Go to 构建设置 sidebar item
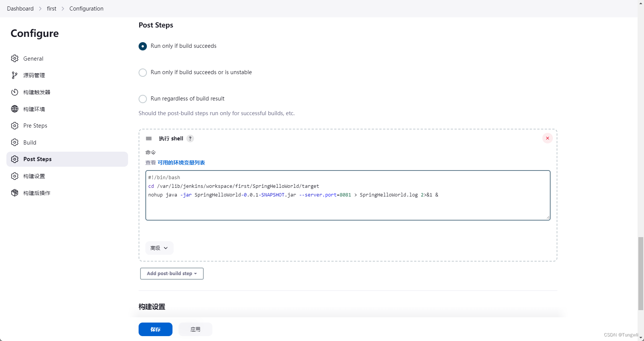Viewport: 644px width, 341px height. (x=67, y=176)
